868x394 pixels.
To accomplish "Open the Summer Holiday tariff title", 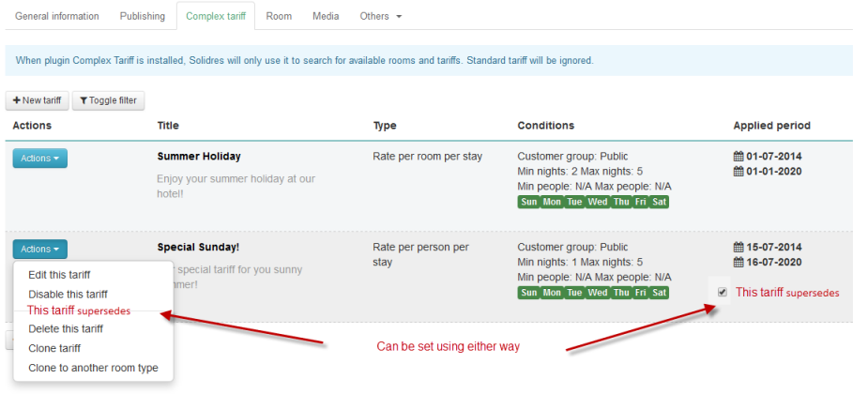I will point(199,157).
